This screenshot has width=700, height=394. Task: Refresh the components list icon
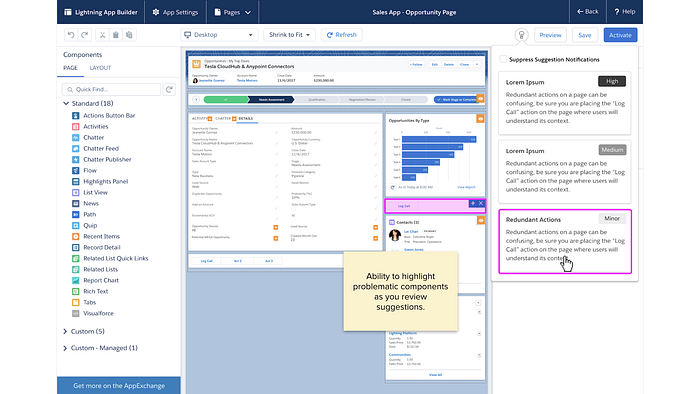(x=169, y=89)
